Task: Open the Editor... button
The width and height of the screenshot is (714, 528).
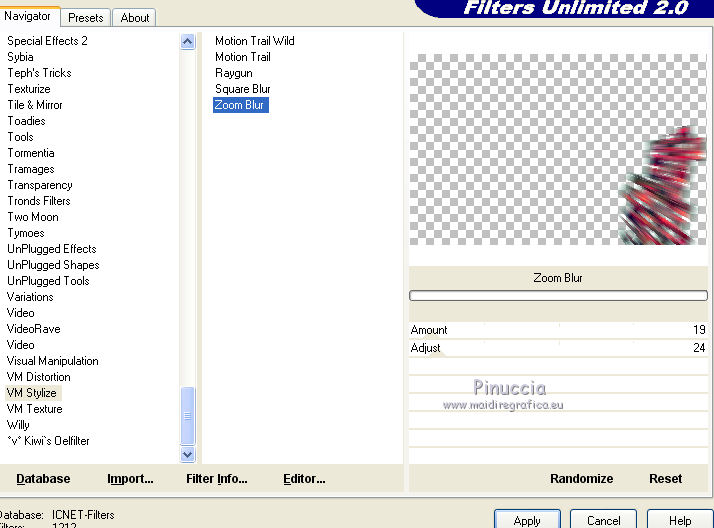Action: pyautogui.click(x=304, y=479)
